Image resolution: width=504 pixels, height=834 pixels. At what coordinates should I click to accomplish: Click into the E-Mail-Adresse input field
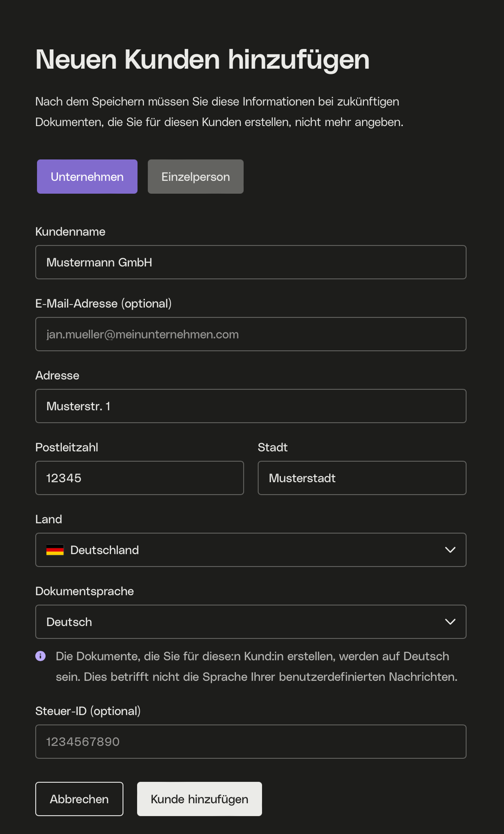point(251,334)
